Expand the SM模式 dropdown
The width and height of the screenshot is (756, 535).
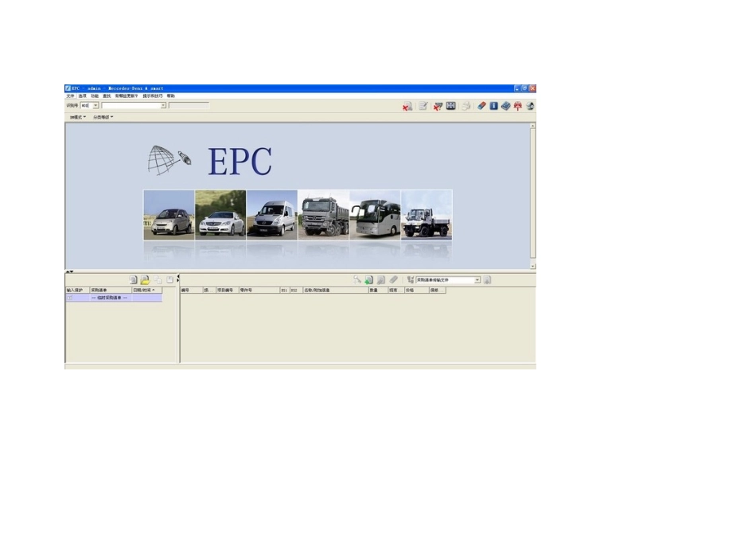click(78, 117)
